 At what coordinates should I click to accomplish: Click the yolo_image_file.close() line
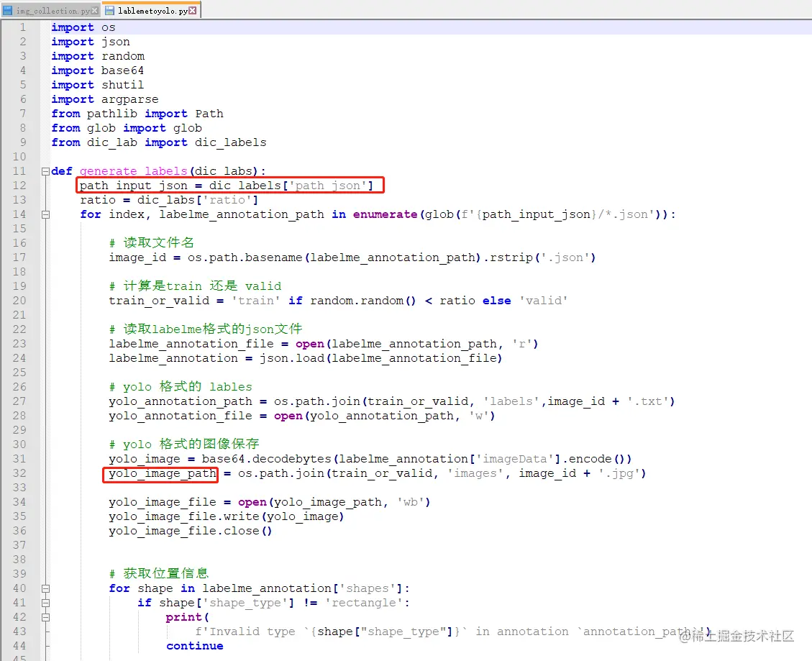tap(191, 531)
